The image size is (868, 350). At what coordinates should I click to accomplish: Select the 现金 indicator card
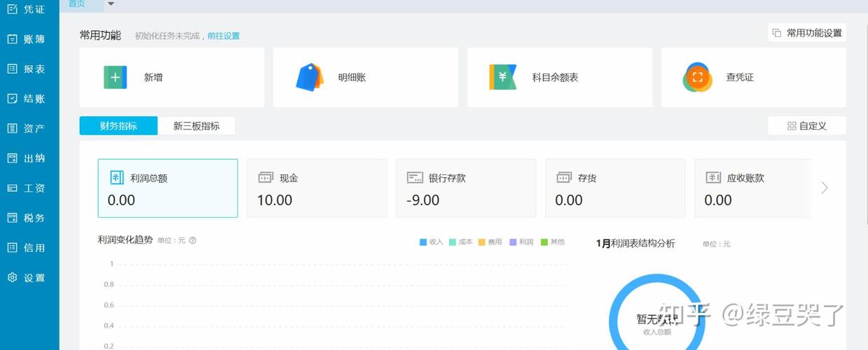317,188
